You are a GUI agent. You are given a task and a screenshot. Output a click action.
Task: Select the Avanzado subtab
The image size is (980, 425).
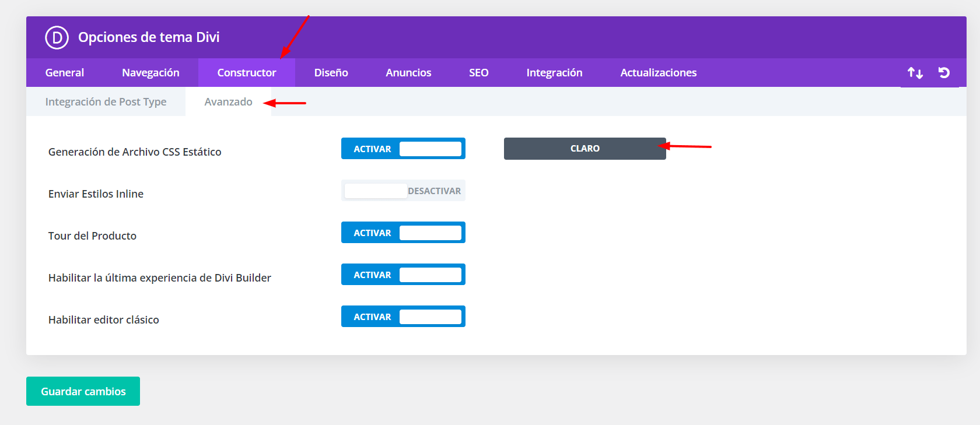click(x=228, y=102)
